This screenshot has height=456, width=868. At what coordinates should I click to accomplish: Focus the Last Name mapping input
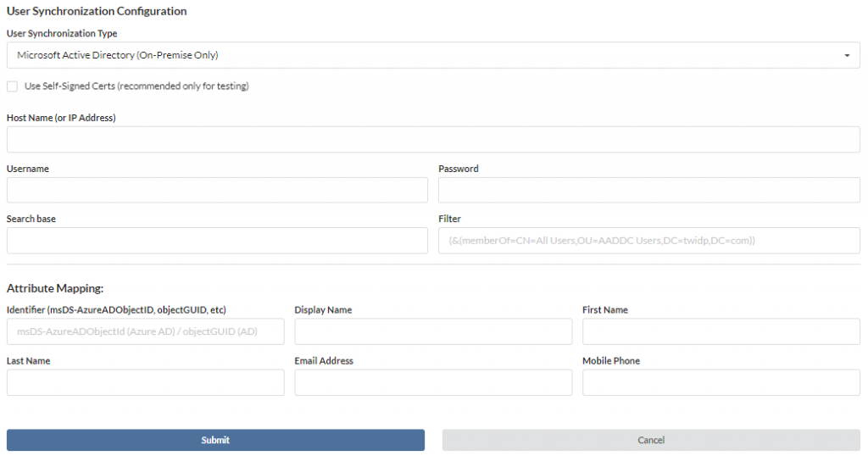pos(146,382)
